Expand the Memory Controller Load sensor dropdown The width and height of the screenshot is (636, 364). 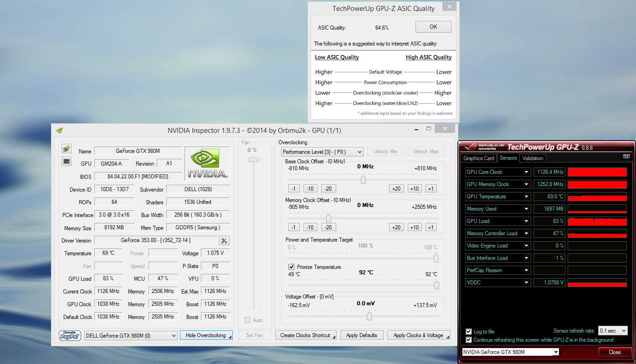point(527,233)
